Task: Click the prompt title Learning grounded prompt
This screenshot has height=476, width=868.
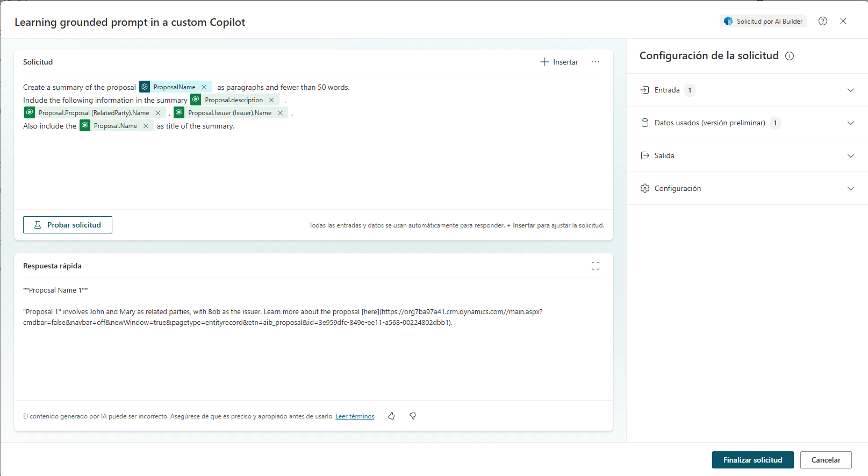Action: [130, 22]
